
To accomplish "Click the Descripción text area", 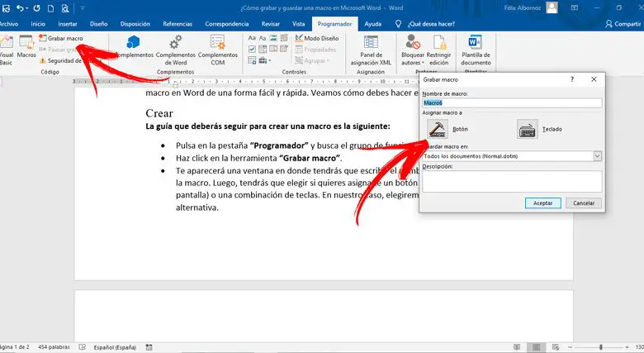I will click(x=512, y=181).
